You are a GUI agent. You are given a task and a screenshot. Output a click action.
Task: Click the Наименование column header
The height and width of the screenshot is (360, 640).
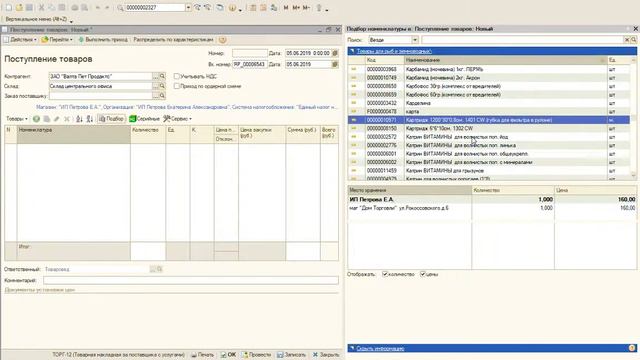click(x=505, y=60)
